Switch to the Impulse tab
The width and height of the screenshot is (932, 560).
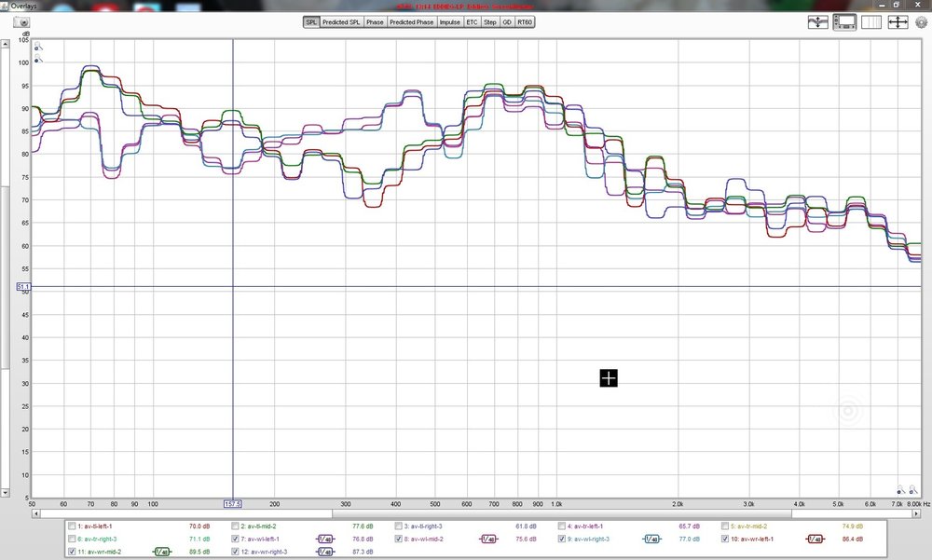tap(449, 22)
